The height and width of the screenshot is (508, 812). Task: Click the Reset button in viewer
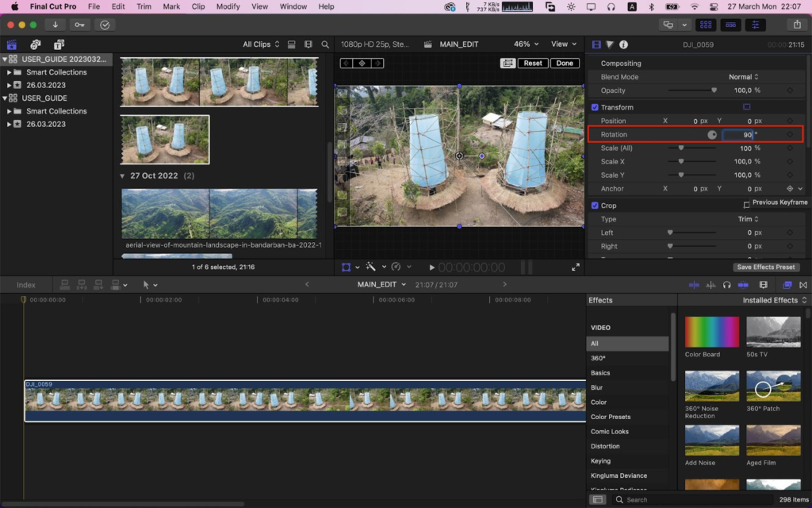point(532,63)
